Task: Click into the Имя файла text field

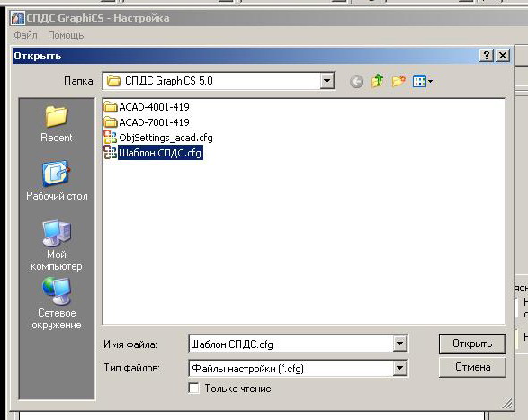Action: click(x=291, y=344)
